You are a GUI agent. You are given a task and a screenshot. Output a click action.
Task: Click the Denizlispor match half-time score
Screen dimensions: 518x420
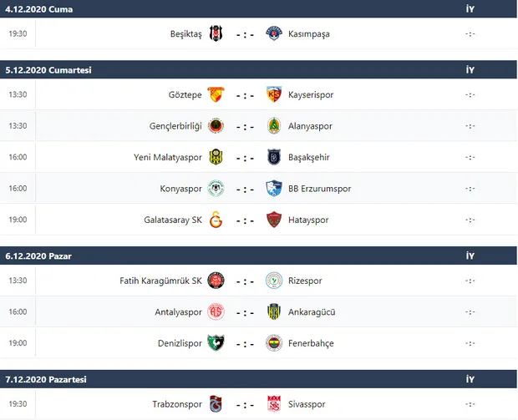point(470,343)
